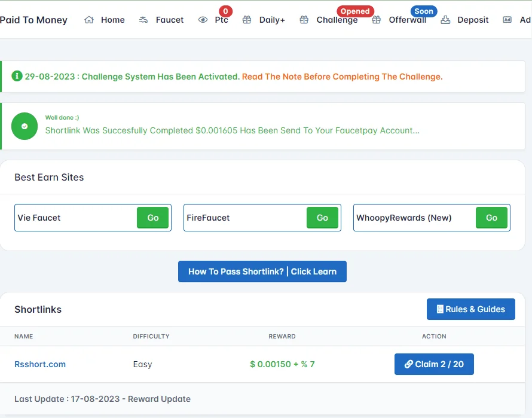Click the Shortlinks heading
532x418 pixels.
pyautogui.click(x=38, y=309)
